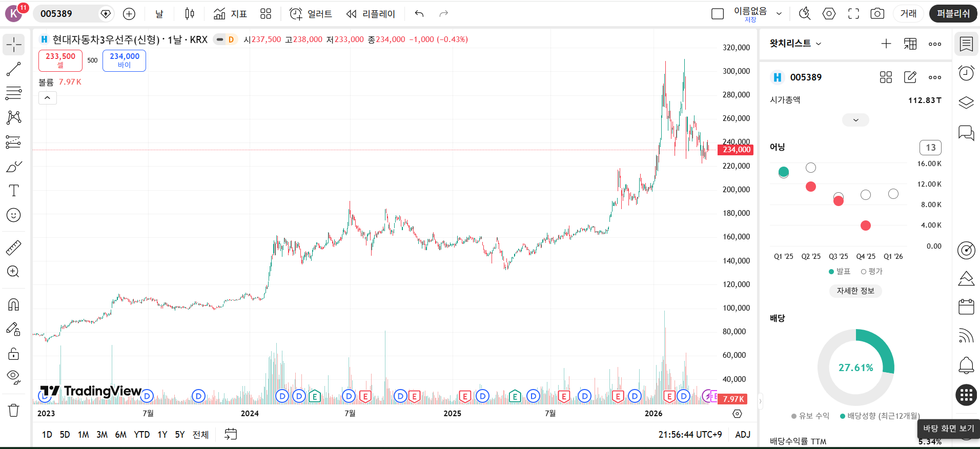Open notifications bell panel
Screen dimensions: 980x449
[966, 365]
